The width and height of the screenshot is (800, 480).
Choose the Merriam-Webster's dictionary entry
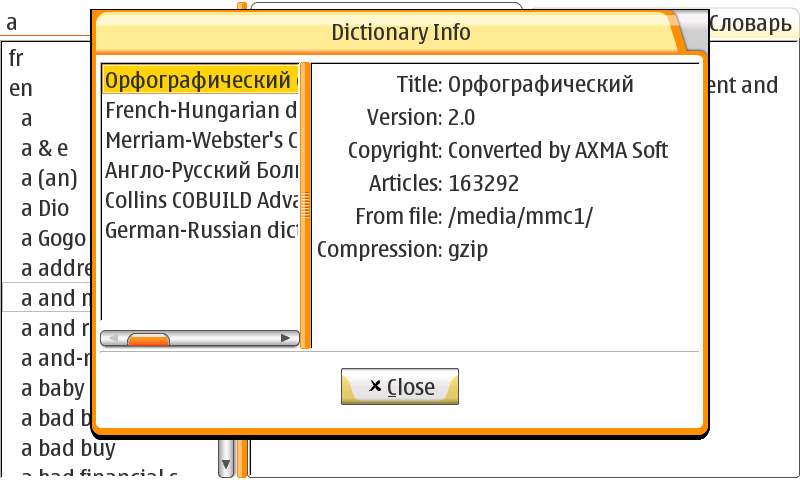point(200,140)
